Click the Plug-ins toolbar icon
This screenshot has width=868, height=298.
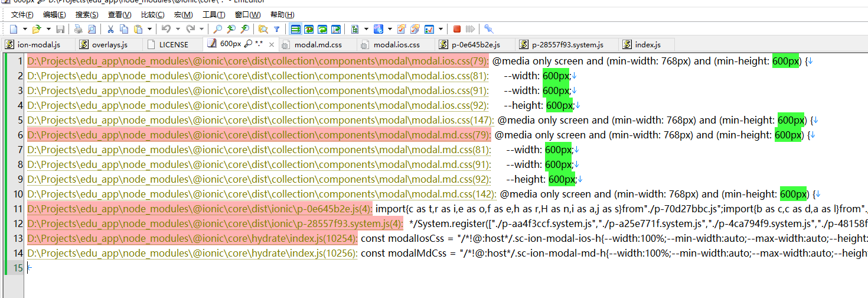tap(378, 29)
